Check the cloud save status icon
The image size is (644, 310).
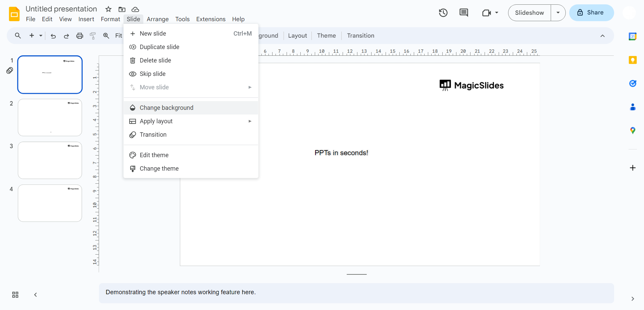pos(135,9)
